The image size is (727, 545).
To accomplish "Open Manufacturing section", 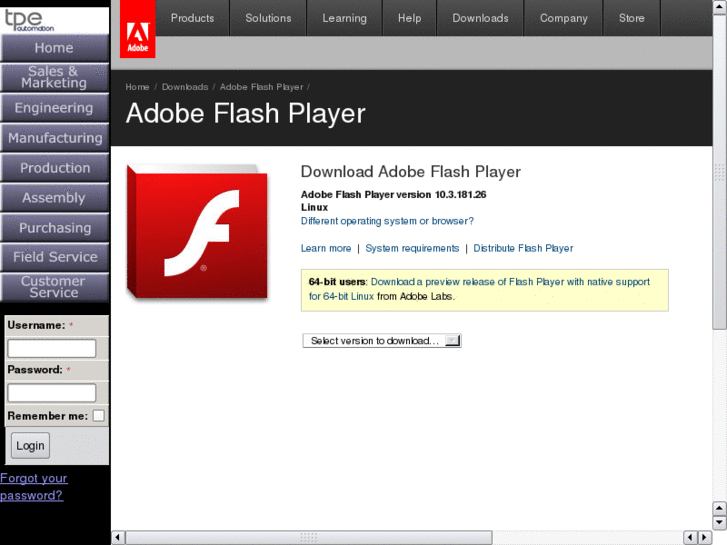I will [x=55, y=138].
